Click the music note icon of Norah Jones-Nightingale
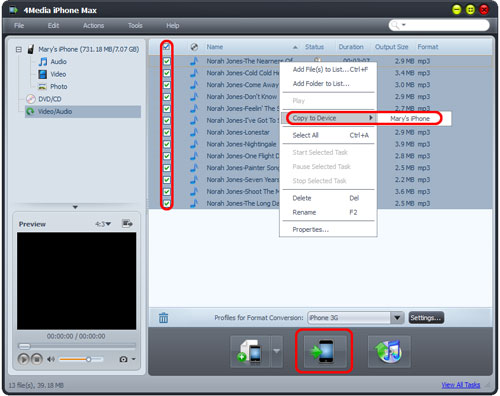Image resolution: width=500 pixels, height=396 pixels. pyautogui.click(x=194, y=144)
